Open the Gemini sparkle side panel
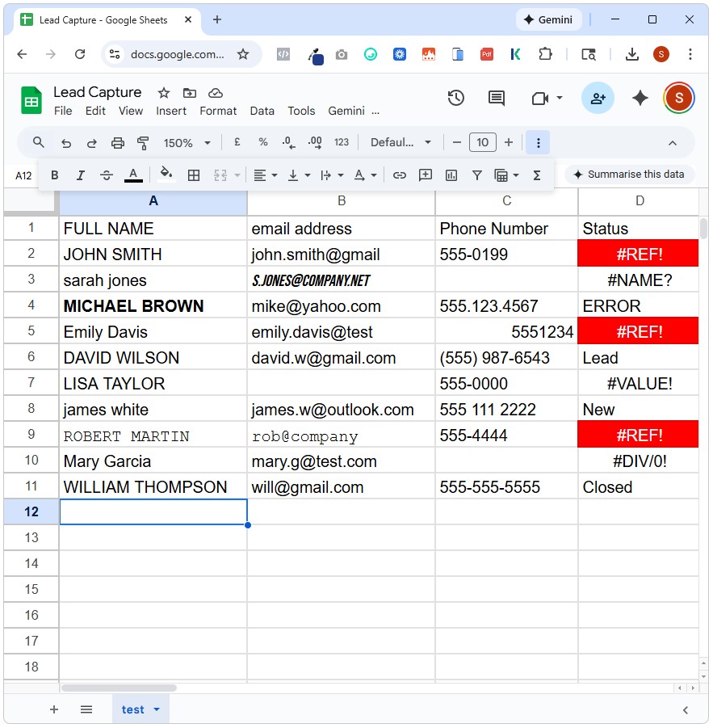This screenshot has width=713, height=728. 640,98
